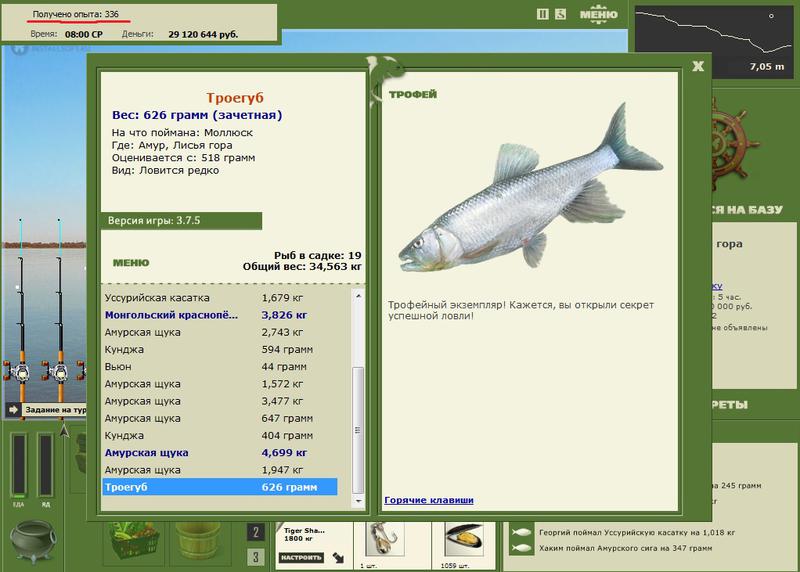The image size is (800, 572).
Task: Click the time 08:00 СР
Action: tap(84, 35)
